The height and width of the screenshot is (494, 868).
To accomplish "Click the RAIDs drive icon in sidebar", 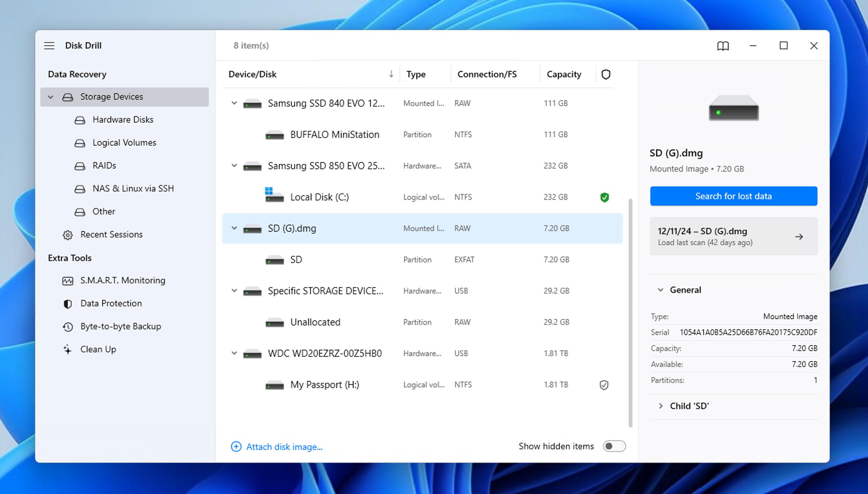I will [x=80, y=166].
